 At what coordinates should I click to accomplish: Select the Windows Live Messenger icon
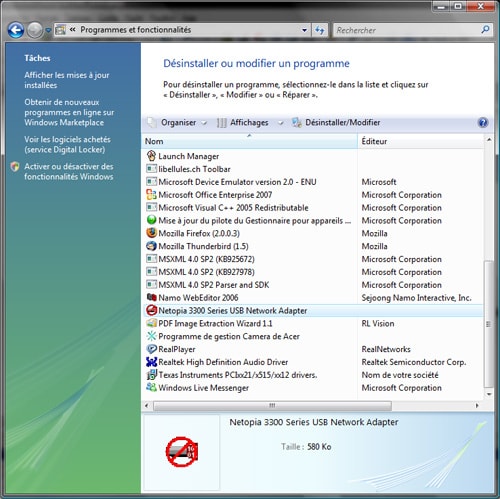click(x=151, y=387)
